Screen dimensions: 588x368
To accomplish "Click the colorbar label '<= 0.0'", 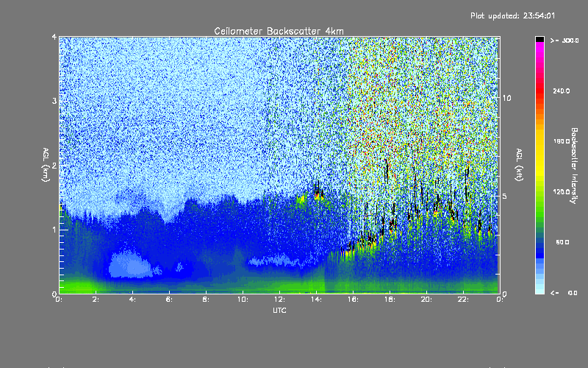I will (564, 292).
